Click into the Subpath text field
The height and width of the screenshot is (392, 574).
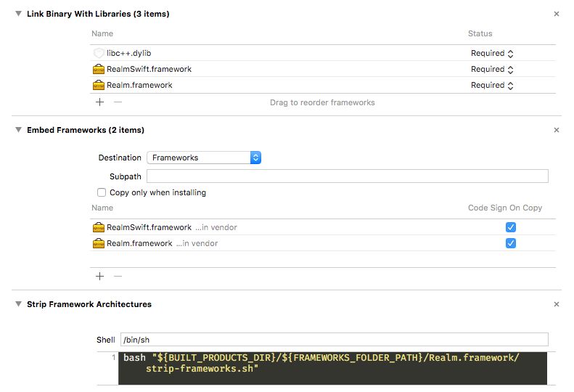click(x=348, y=176)
